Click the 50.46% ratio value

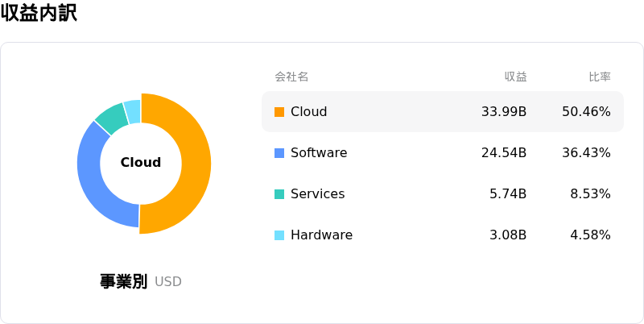[586, 112]
